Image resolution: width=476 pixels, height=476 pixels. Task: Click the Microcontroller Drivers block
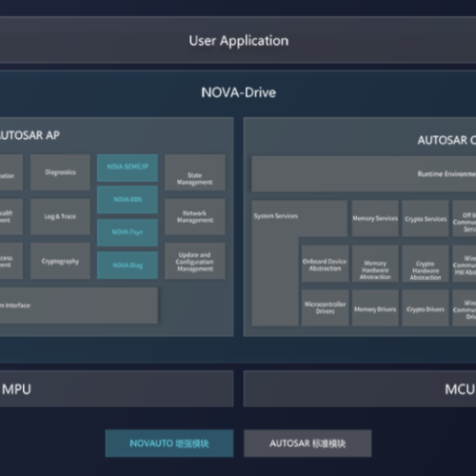coord(325,307)
